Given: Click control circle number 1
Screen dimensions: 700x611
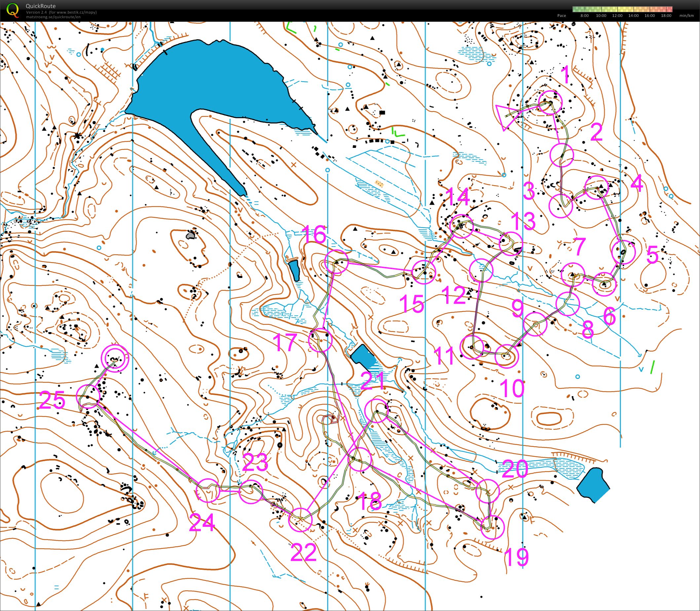Looking at the screenshot, I should click(550, 102).
